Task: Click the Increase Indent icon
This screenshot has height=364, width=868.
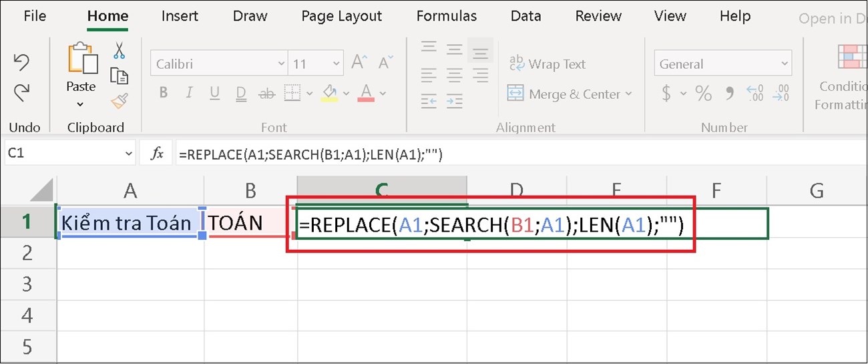Action: [x=455, y=101]
